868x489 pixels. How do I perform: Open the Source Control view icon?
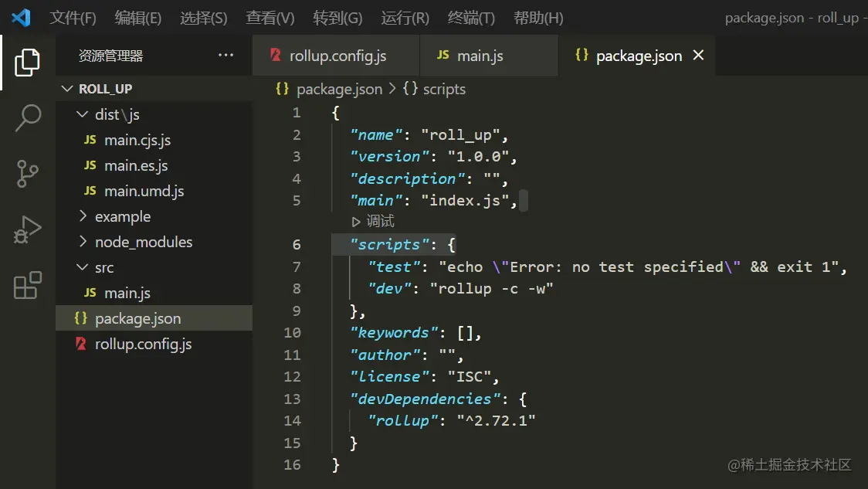[x=27, y=174]
